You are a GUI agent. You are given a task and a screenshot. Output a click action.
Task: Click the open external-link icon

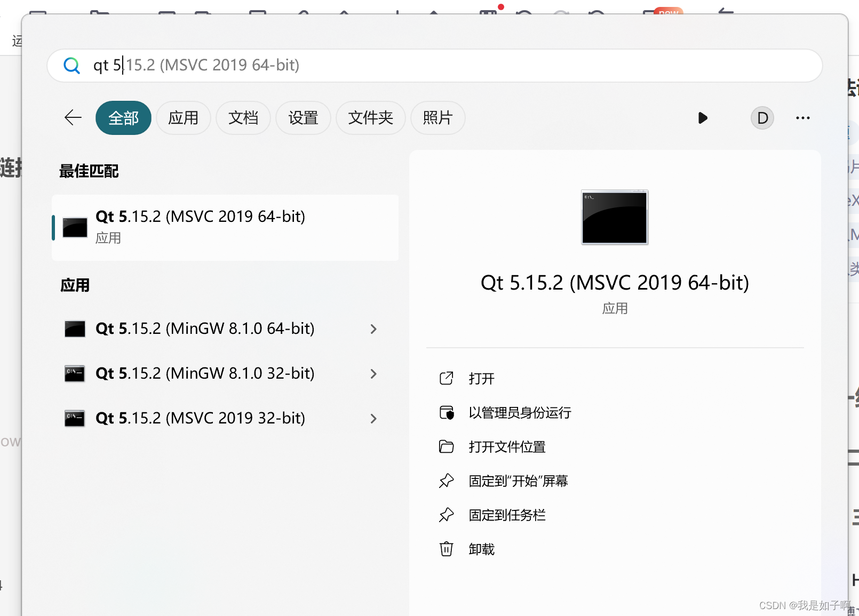click(446, 378)
